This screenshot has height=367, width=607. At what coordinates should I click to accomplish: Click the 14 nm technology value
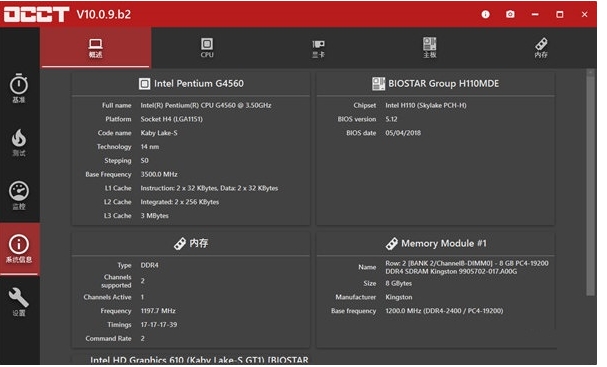tap(149, 147)
